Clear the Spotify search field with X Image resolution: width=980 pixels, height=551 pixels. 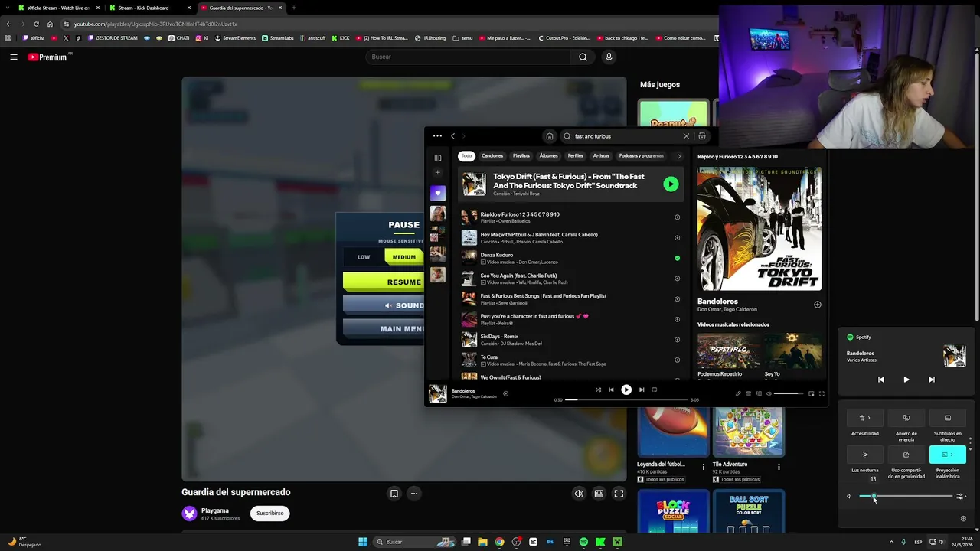686,136
